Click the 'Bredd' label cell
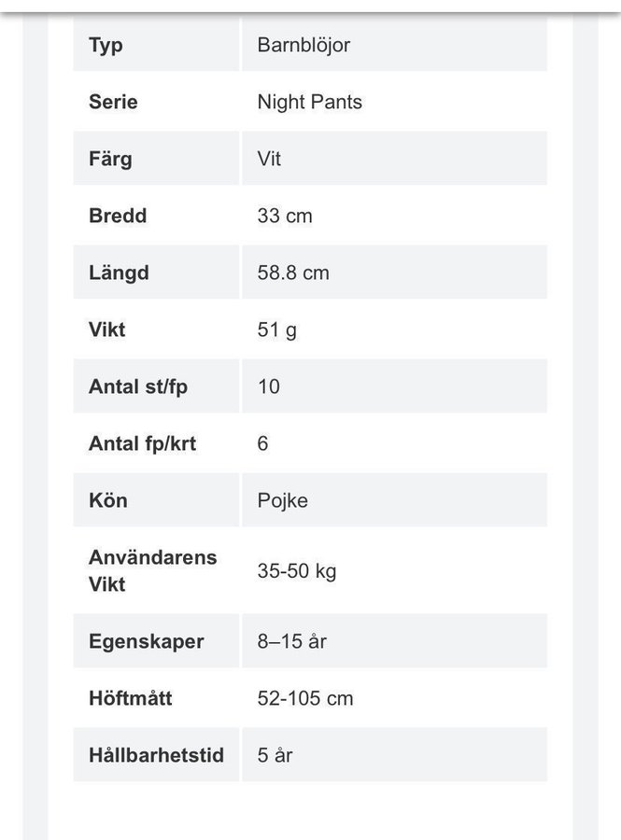The image size is (621, 840). click(118, 216)
